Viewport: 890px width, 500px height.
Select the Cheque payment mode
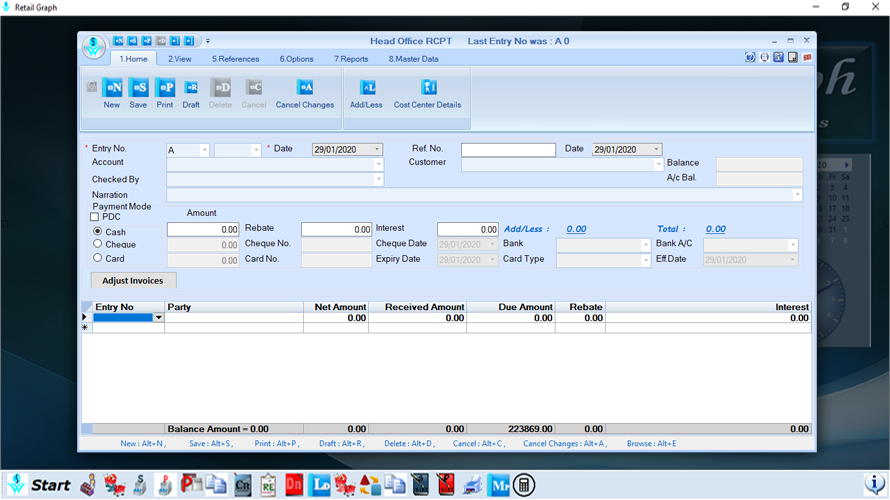point(98,244)
